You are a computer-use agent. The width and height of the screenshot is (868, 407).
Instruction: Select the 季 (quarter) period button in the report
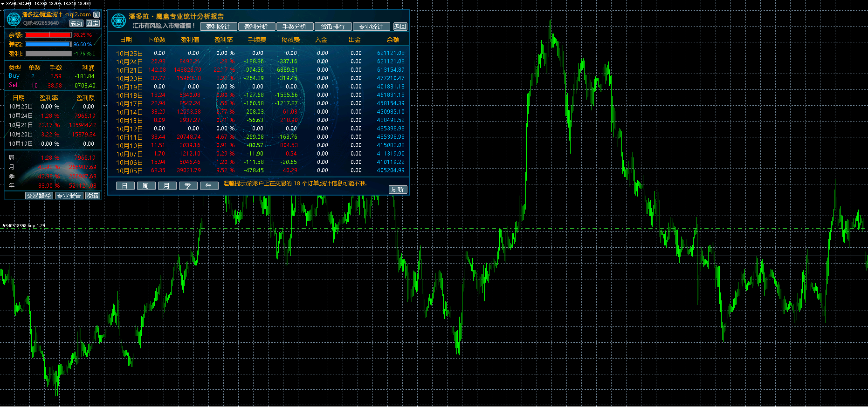click(x=188, y=186)
